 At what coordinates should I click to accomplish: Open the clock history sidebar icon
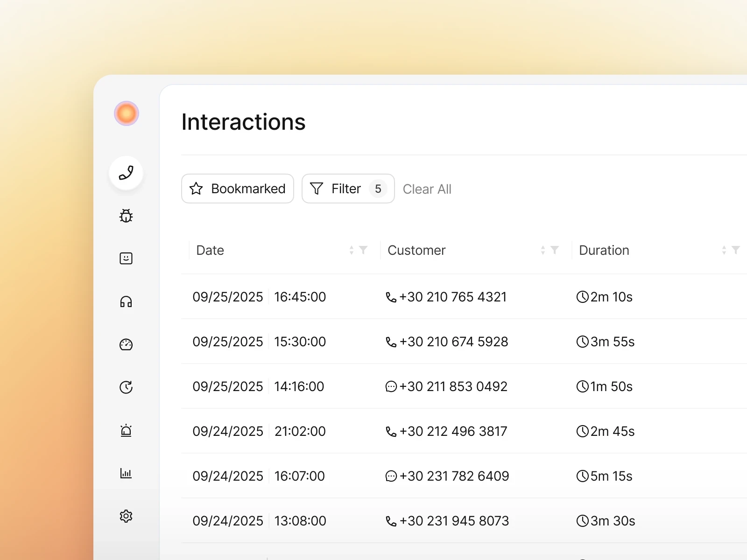tap(126, 387)
